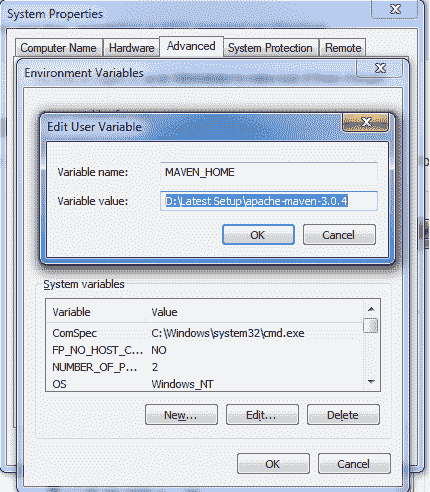Select the ComSpec system variable row
This screenshot has height=492, width=430.
204,333
